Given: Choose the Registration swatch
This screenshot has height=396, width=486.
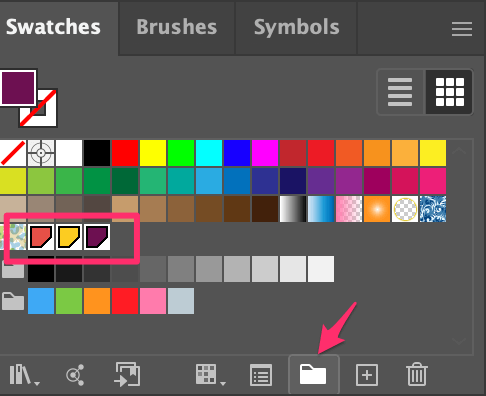Looking at the screenshot, I should [x=41, y=153].
